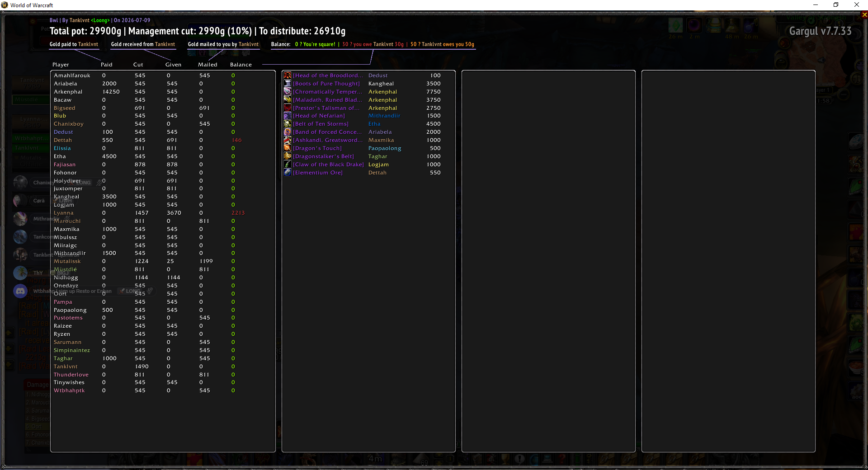The width and height of the screenshot is (868, 470).
Task: Click the [Belt of Ten Storms] link
Action: [321, 124]
